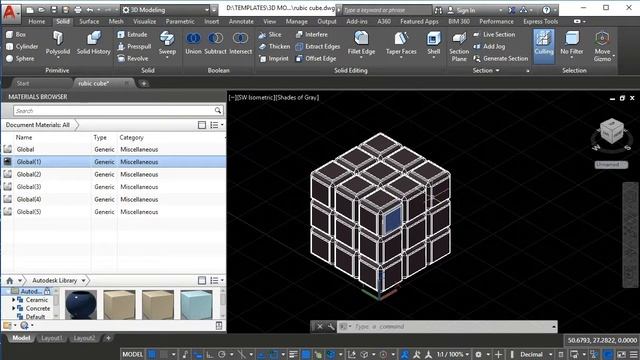640x360 pixels.
Task: Open the Decimal units dropdown
Action: pos(536,354)
